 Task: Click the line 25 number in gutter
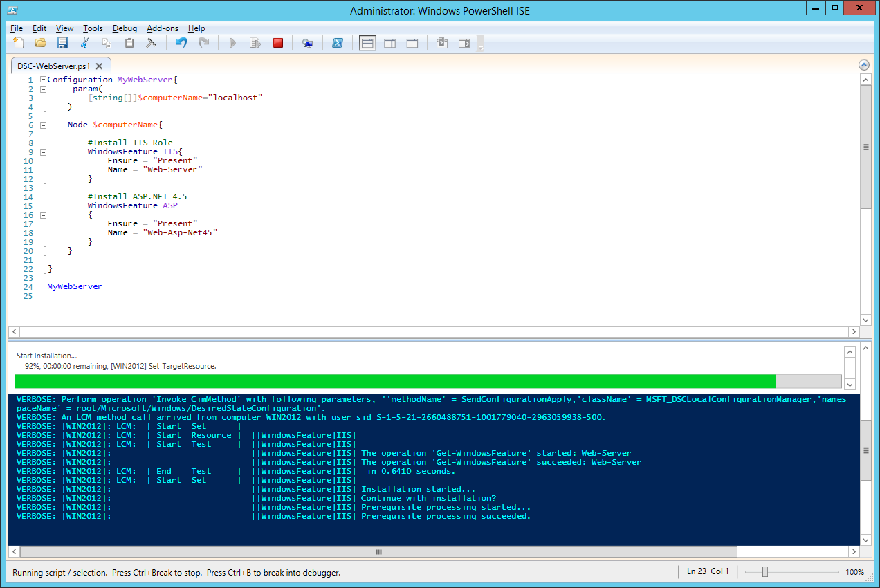(28, 295)
